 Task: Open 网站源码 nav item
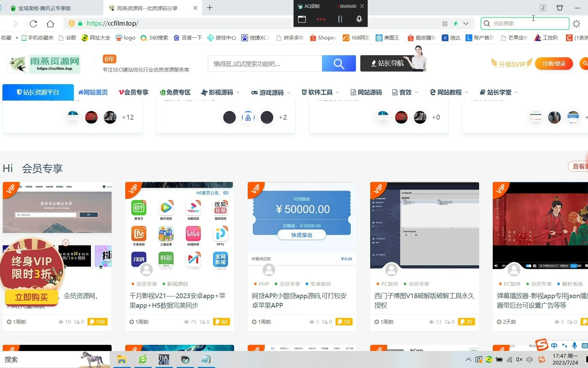pos(366,92)
